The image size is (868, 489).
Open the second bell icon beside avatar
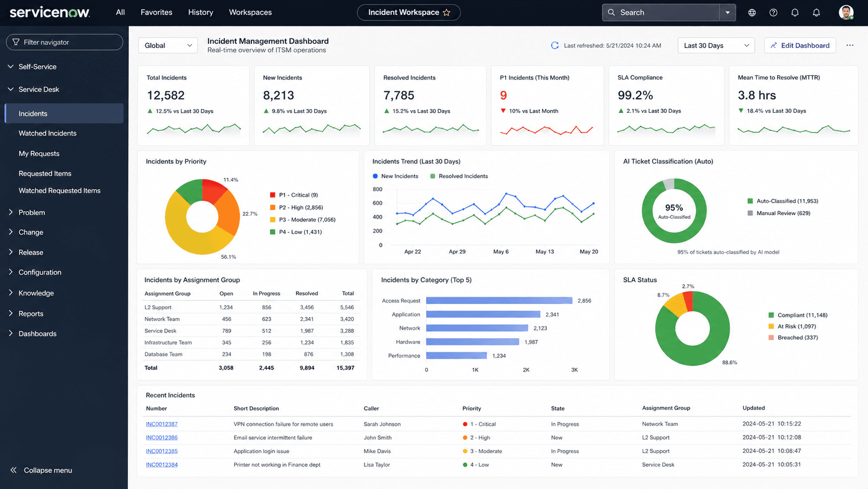pos(816,12)
